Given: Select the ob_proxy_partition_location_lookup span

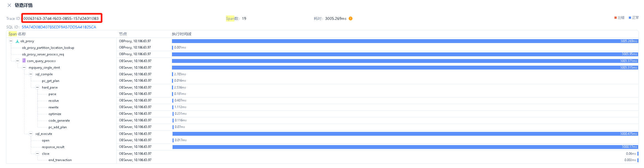Looking at the screenshot, I should (48, 48).
